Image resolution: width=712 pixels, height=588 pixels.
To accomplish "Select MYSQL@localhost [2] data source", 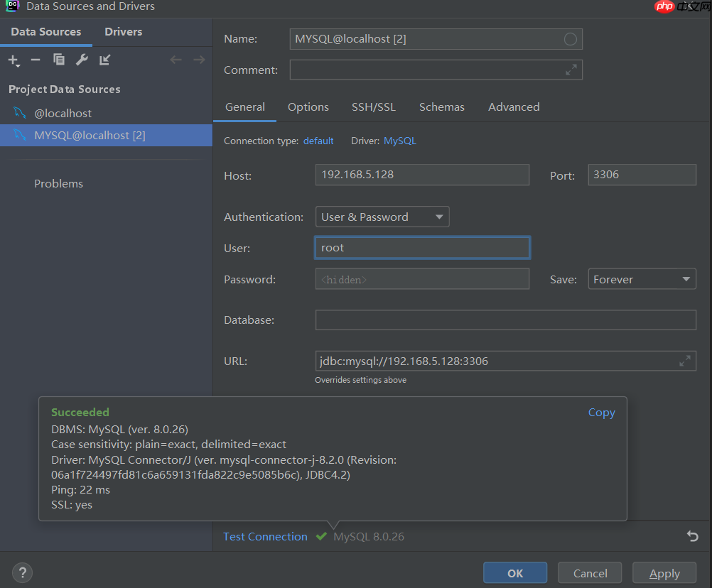I will pyautogui.click(x=107, y=135).
